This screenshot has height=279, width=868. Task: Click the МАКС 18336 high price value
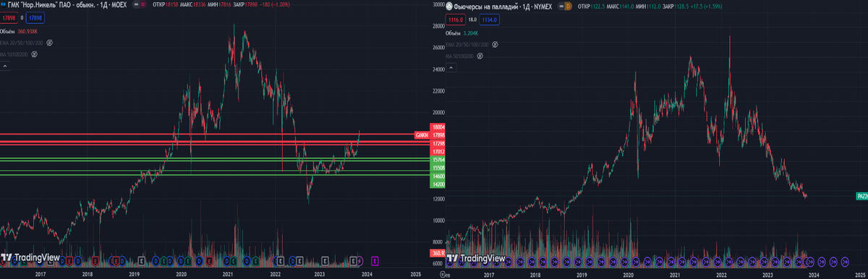(193, 4)
